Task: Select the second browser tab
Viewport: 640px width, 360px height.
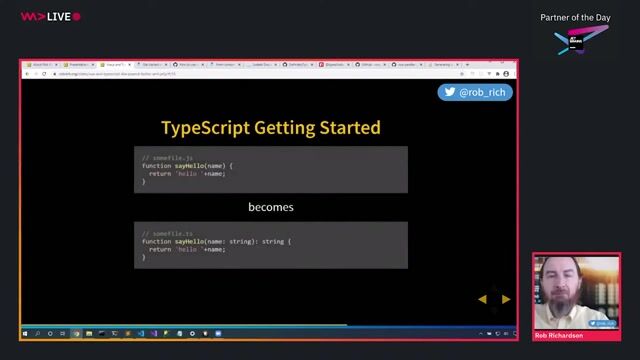Action: click(79, 64)
